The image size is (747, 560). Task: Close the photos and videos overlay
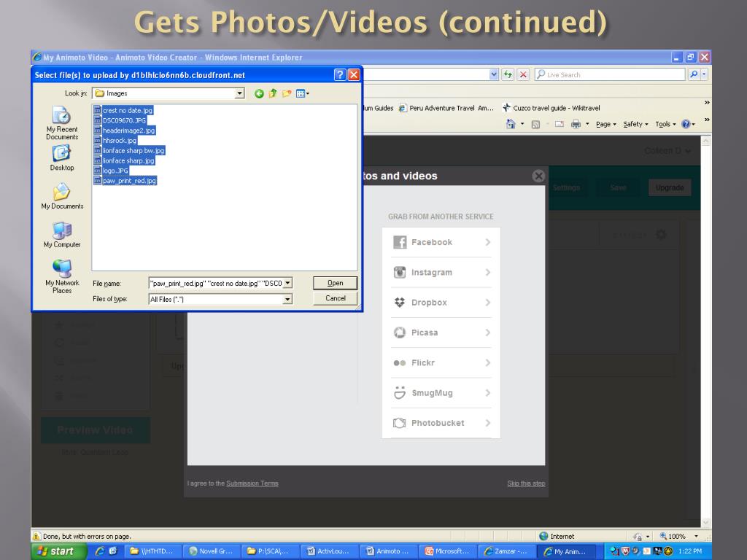tap(538, 176)
